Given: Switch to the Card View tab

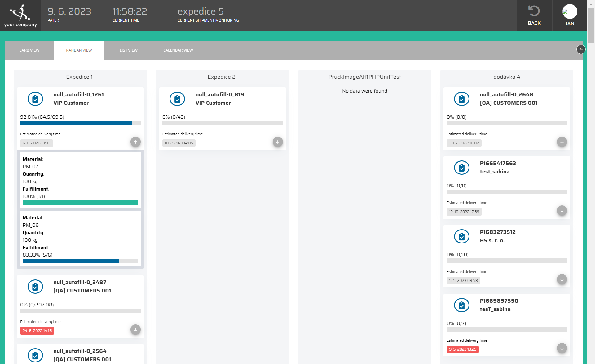Looking at the screenshot, I should tap(29, 50).
